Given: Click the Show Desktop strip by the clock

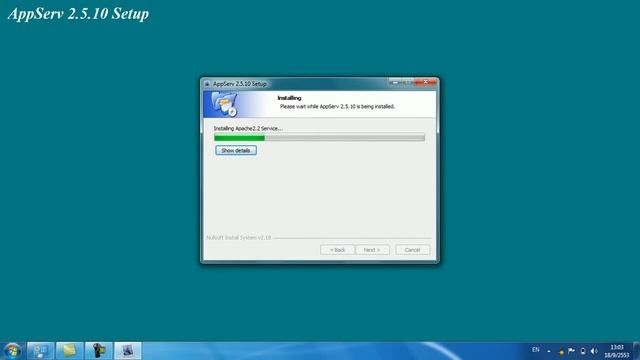Looking at the screenshot, I should 637,351.
